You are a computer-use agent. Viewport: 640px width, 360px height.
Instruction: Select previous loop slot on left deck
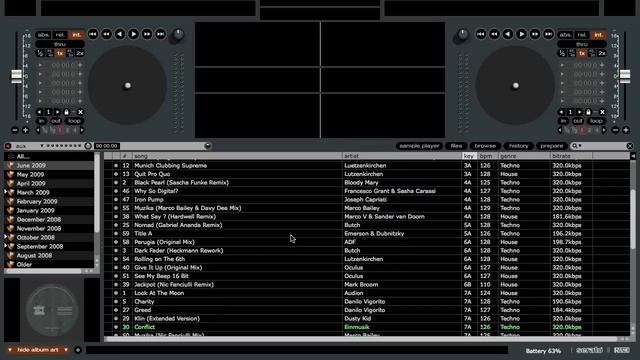(40, 112)
